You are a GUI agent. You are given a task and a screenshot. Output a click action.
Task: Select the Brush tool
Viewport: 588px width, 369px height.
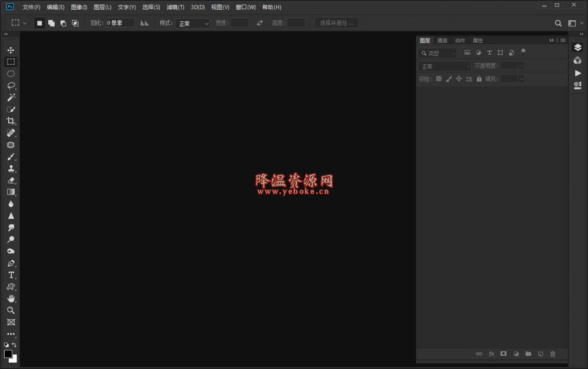pos(11,157)
